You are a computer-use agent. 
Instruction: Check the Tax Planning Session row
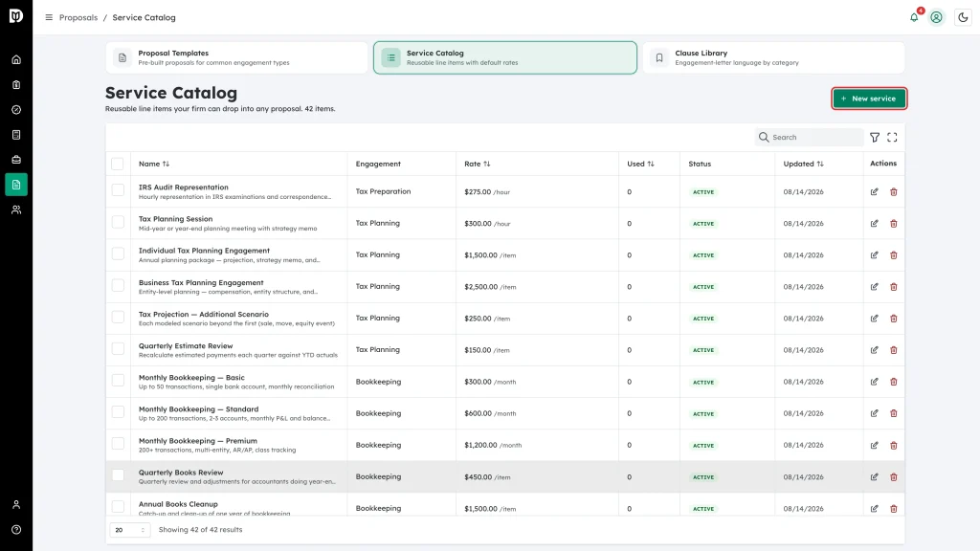point(118,222)
